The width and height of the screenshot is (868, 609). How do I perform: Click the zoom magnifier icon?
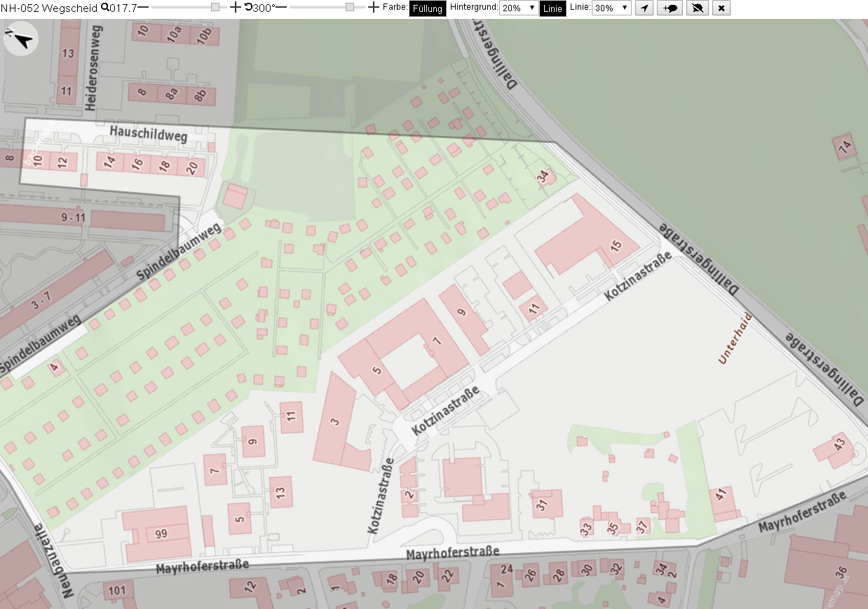click(105, 8)
